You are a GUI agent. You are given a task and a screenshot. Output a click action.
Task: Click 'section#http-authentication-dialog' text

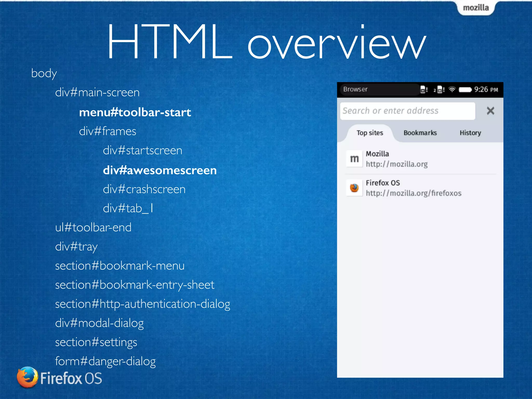(x=143, y=304)
